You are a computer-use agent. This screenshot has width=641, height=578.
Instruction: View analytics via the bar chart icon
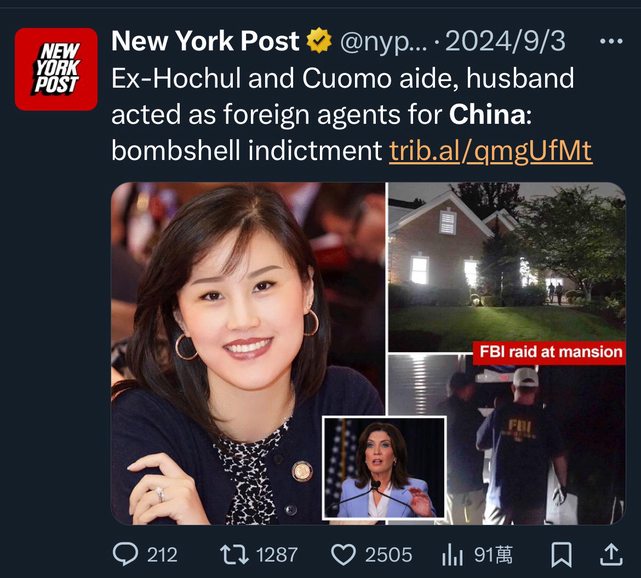452,555
